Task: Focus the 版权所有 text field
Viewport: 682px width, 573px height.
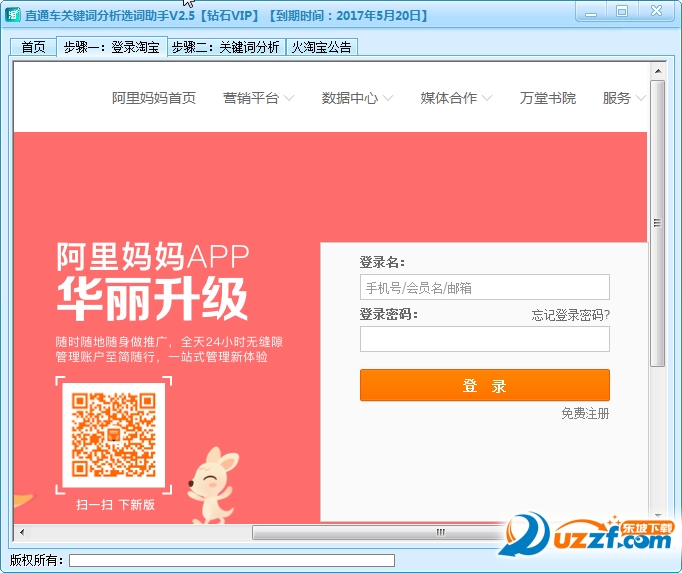Action: tap(232, 560)
